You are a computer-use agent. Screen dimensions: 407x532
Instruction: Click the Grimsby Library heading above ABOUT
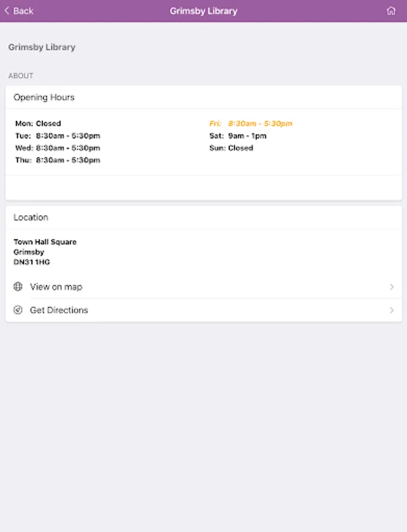click(42, 47)
